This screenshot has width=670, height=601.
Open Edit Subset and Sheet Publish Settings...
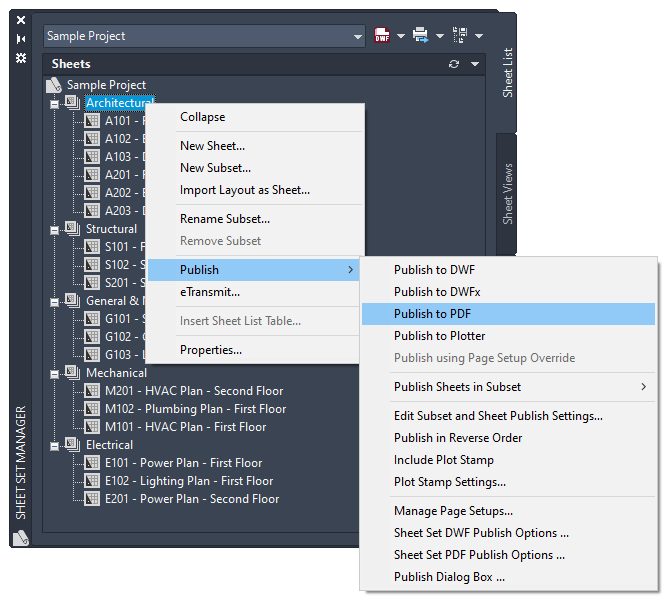pos(508,416)
